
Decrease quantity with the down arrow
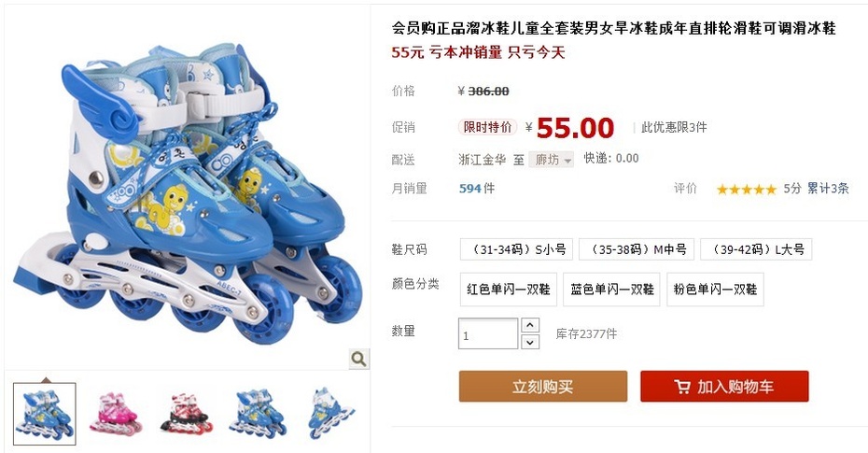[x=530, y=342]
